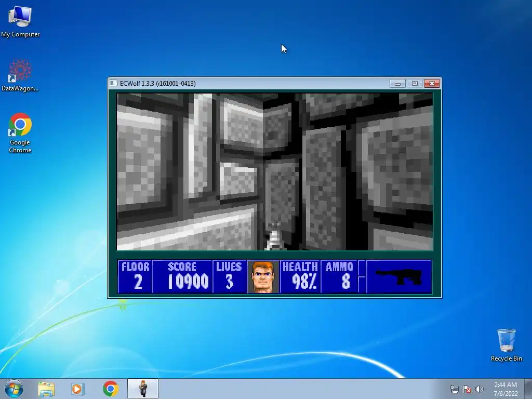Click the ECWolf title bar window icon
The image size is (532, 399).
tap(113, 83)
